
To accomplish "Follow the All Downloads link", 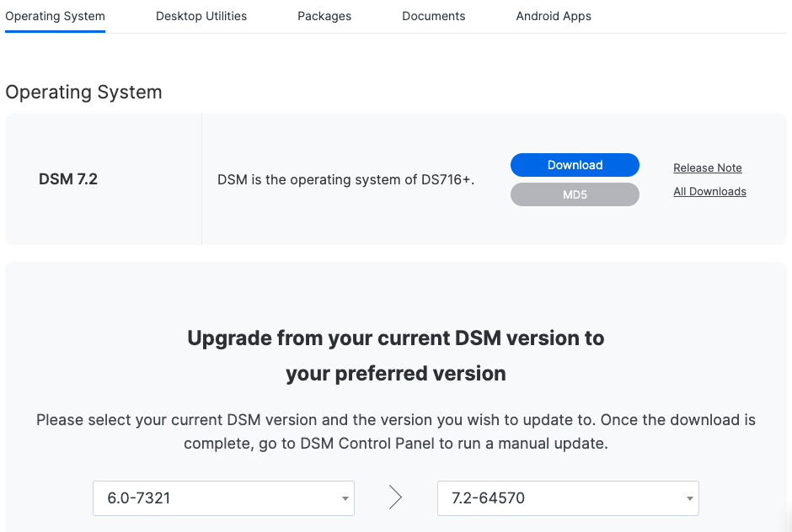I will point(709,191).
